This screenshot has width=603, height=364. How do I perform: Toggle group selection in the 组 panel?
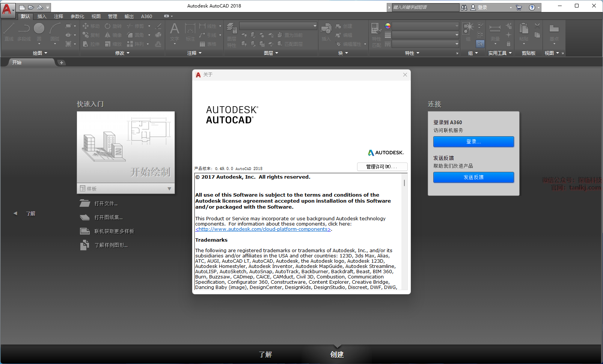click(x=480, y=44)
